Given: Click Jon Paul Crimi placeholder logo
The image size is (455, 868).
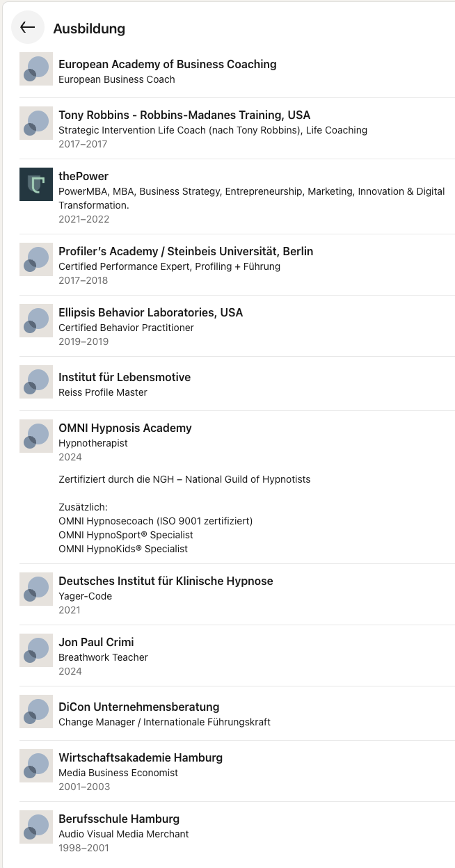Looking at the screenshot, I should point(36,650).
